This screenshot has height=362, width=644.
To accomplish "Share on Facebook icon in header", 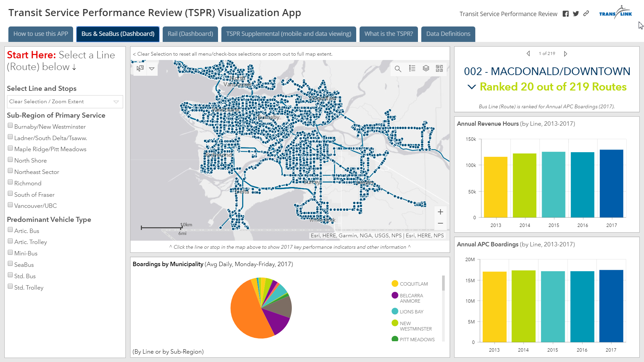I will click(x=566, y=14).
